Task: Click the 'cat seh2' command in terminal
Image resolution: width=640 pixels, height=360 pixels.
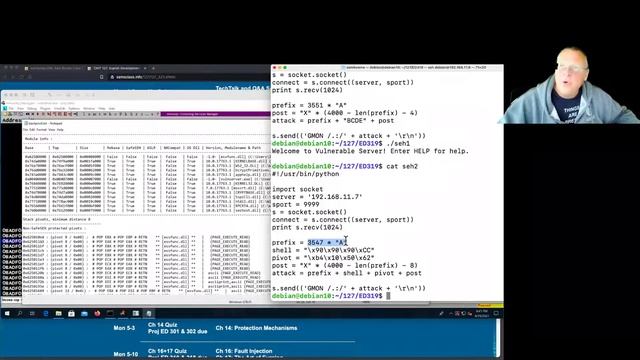Action: 402,166
